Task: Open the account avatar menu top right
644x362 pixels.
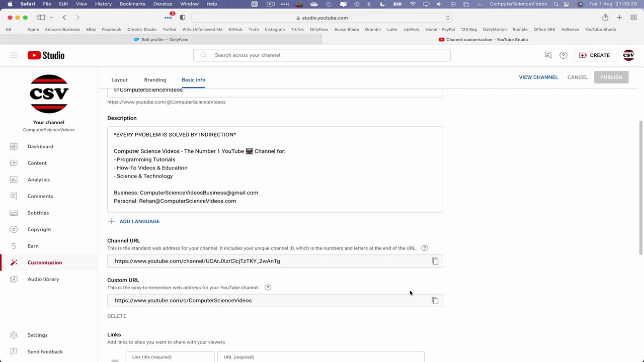Action: tap(628, 55)
